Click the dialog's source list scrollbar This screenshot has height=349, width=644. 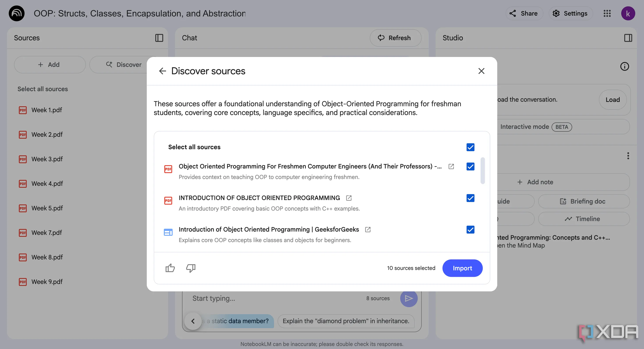pyautogui.click(x=483, y=170)
